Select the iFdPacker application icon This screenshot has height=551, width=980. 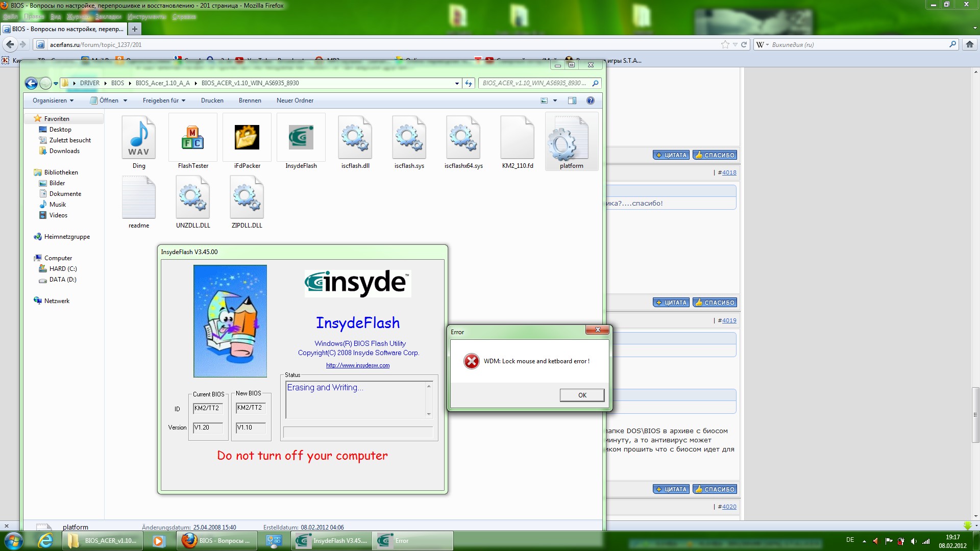[247, 138]
